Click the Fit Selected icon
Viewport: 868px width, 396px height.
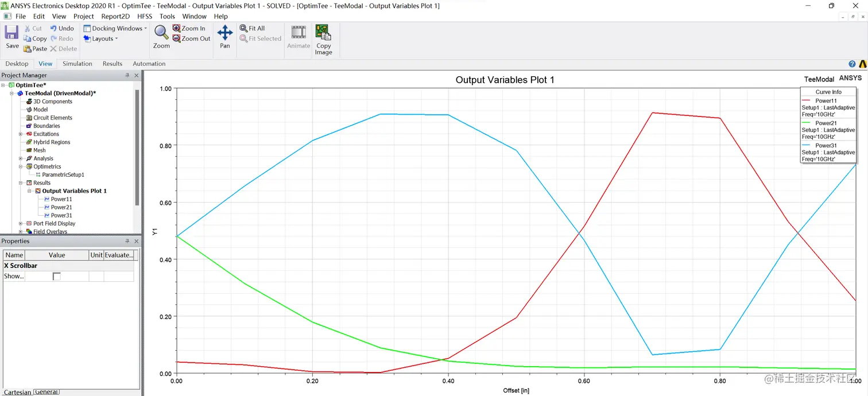pos(243,38)
